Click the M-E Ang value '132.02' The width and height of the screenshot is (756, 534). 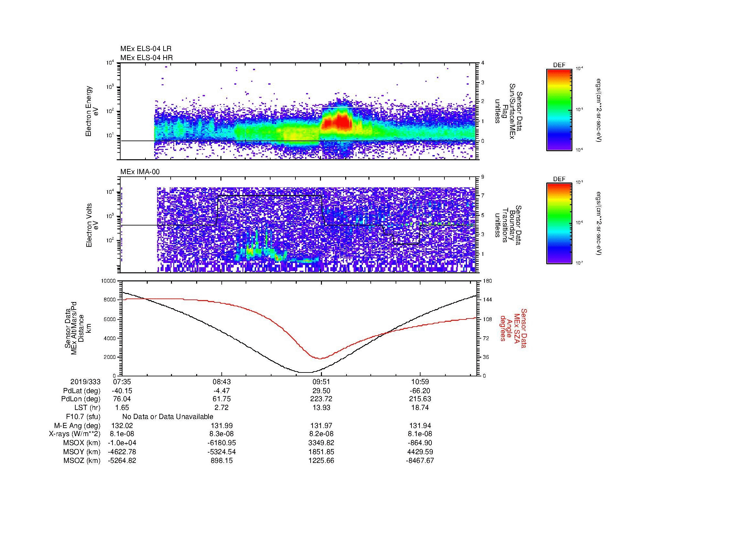(122, 425)
